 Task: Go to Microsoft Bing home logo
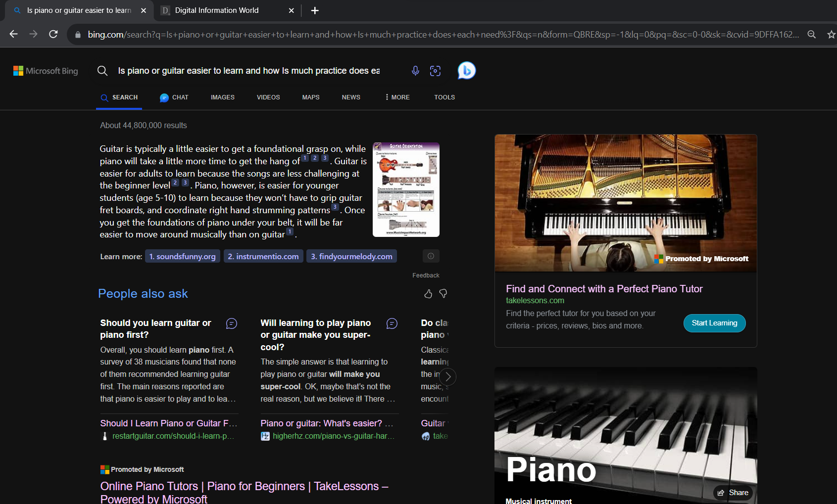46,71
